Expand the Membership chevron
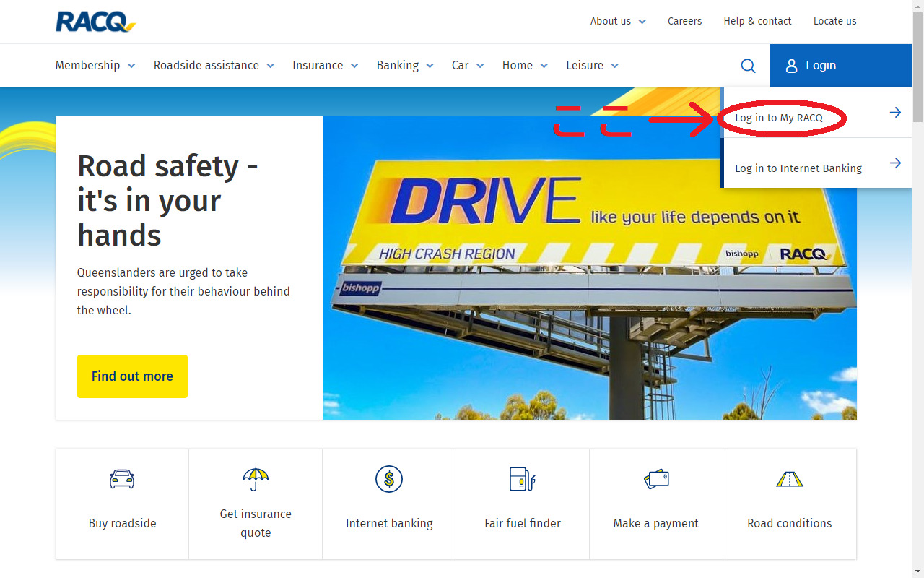This screenshot has width=924, height=578. coord(131,66)
